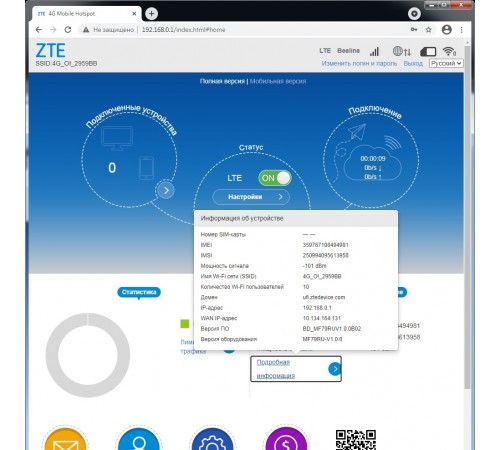Click the Wi-Fi users icon
Viewport: 500px width, 450px height.
point(449,51)
